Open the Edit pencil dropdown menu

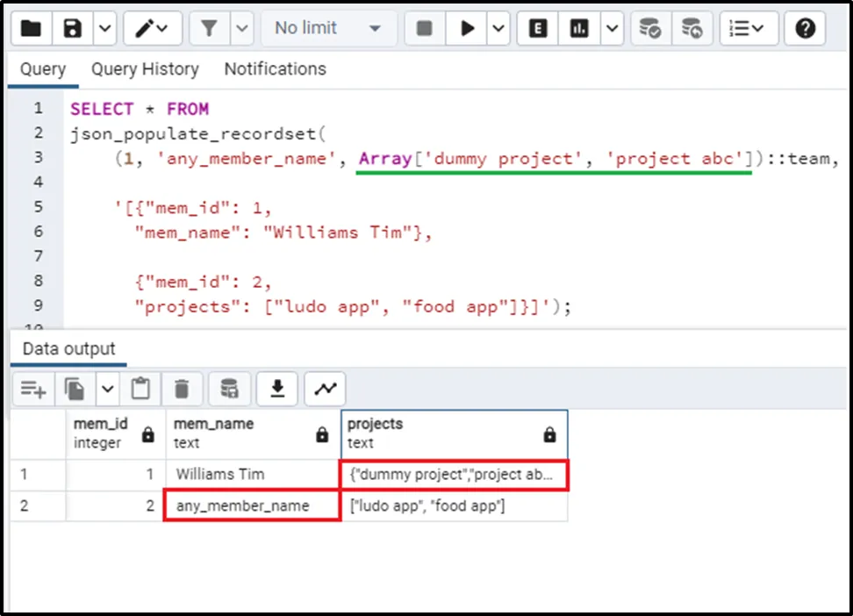click(x=154, y=29)
